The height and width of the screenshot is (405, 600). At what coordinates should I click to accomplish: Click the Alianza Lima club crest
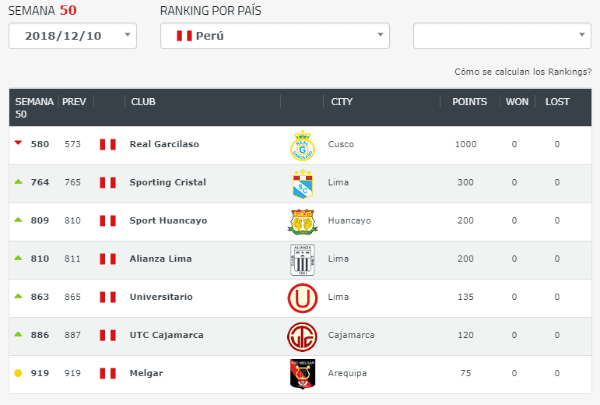coord(301,259)
